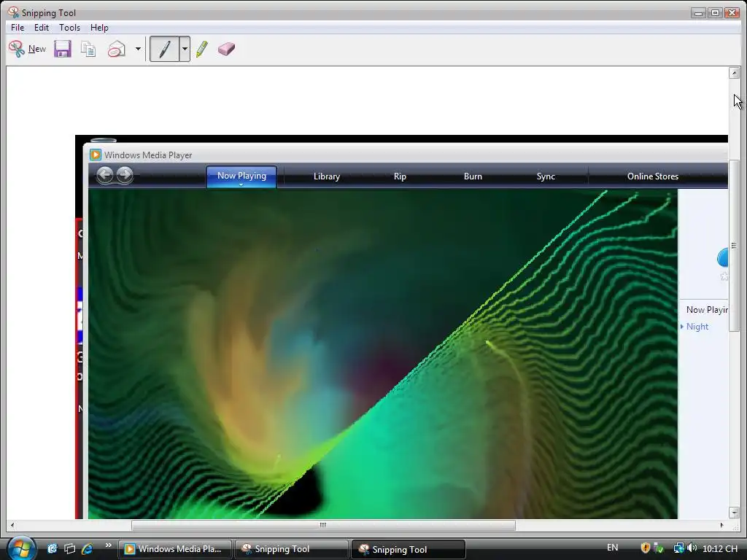Open the Pen options dropdown arrow
Viewport: 747px width, 560px height.
click(x=185, y=49)
